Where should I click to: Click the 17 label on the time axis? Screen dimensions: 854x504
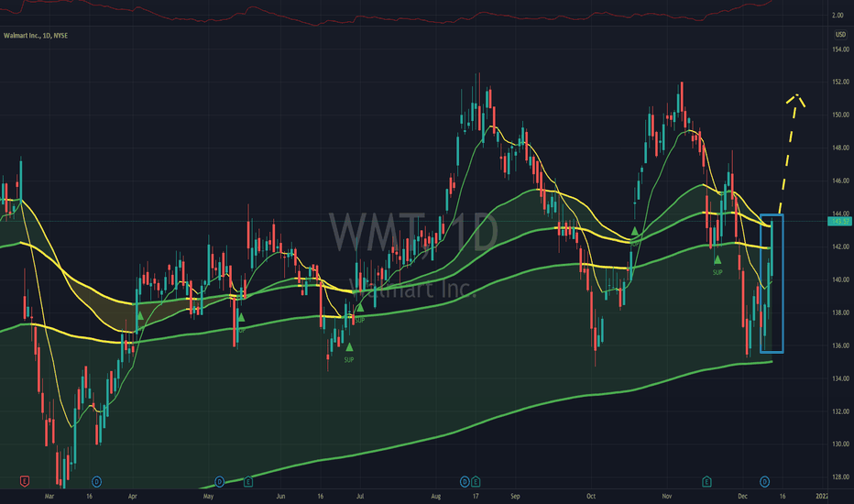476,497
